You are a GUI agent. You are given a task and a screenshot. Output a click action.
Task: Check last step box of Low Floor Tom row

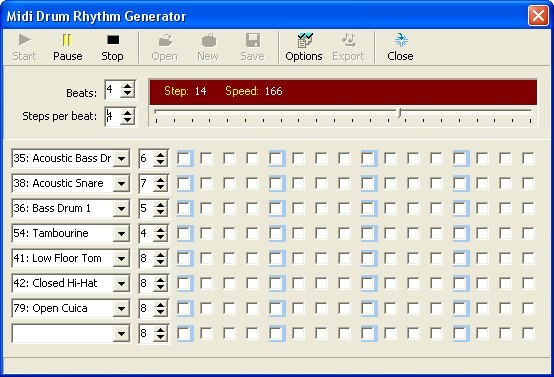coord(529,259)
